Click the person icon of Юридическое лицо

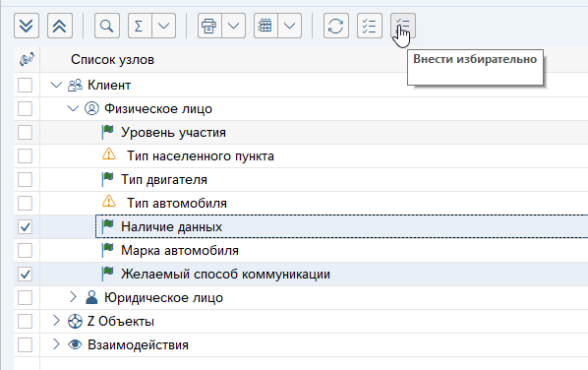pos(91,297)
